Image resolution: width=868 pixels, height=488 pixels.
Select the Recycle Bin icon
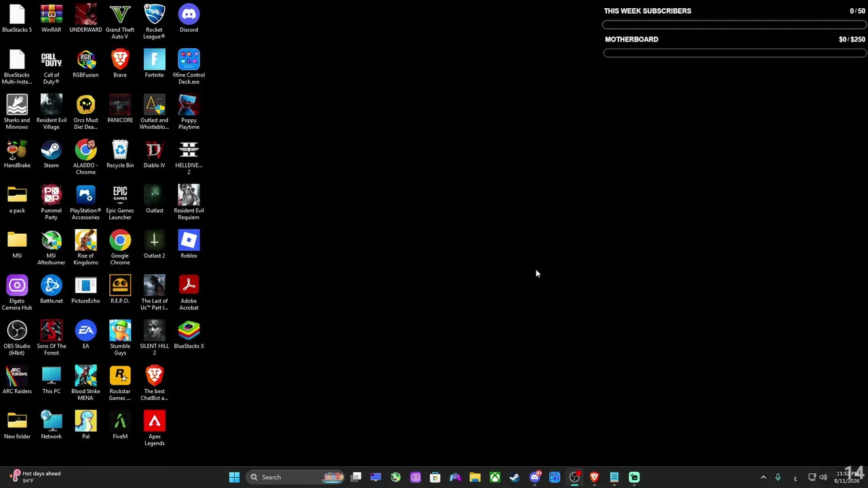[x=120, y=155]
